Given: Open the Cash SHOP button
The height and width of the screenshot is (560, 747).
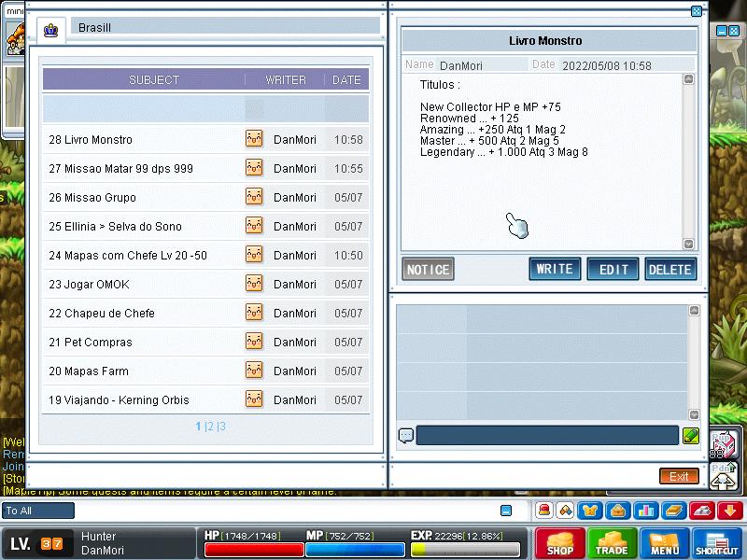Looking at the screenshot, I should (559, 543).
